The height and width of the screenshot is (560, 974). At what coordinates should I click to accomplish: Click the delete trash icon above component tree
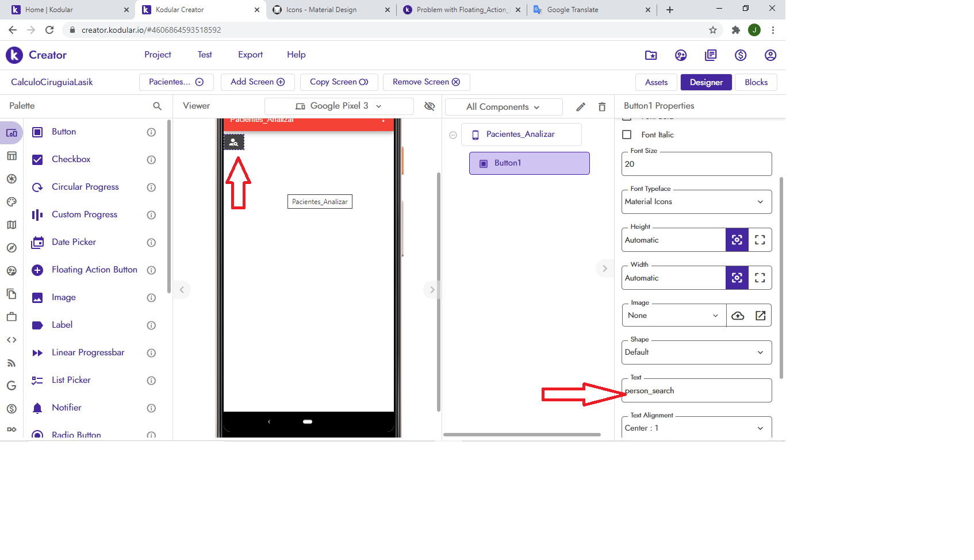(x=602, y=107)
